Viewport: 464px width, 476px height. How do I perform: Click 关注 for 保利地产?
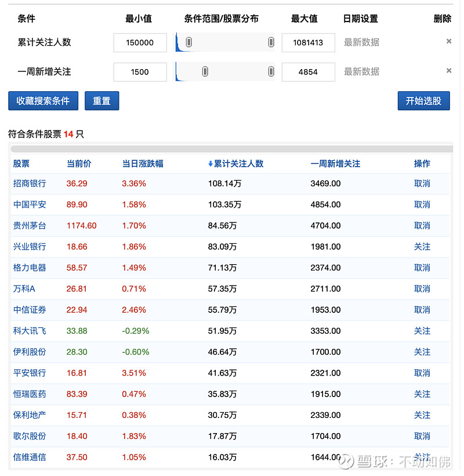pyautogui.click(x=422, y=415)
